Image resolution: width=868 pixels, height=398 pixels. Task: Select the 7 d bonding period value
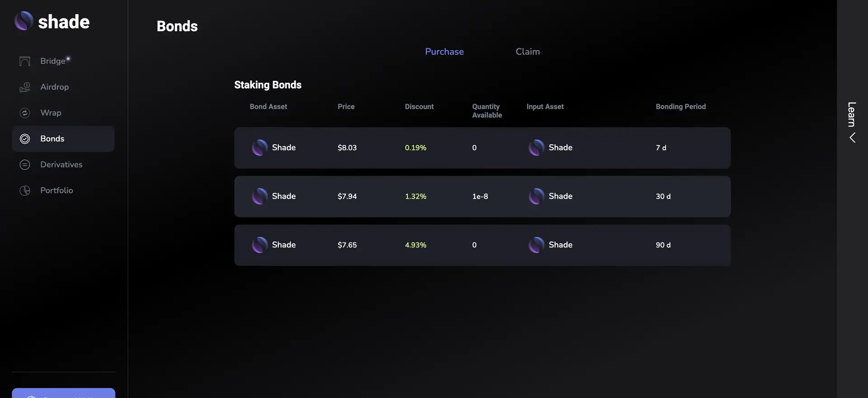click(661, 148)
